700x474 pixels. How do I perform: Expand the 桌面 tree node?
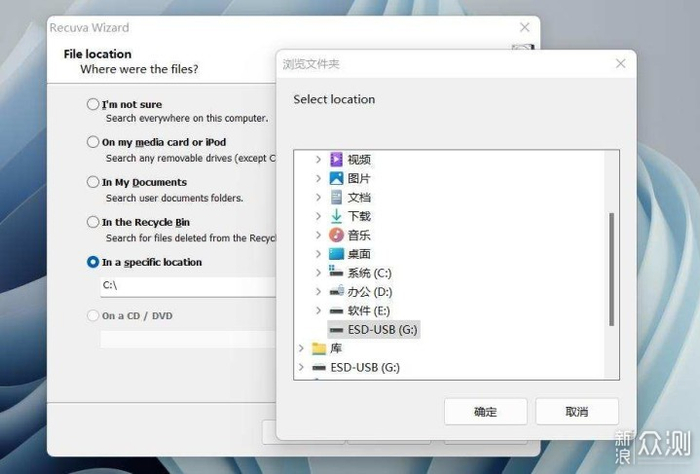click(318, 254)
